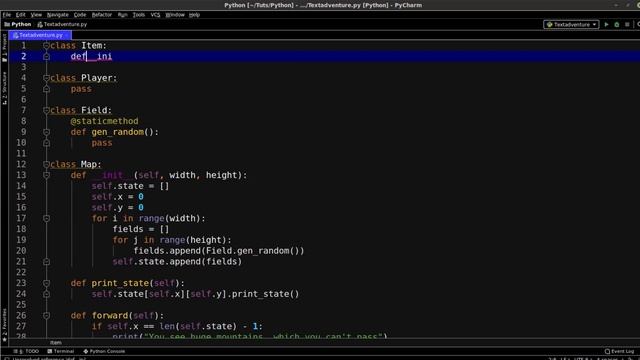Image resolution: width=640 pixels, height=360 pixels.
Task: Open the Terminal tool window
Action: tap(60, 351)
